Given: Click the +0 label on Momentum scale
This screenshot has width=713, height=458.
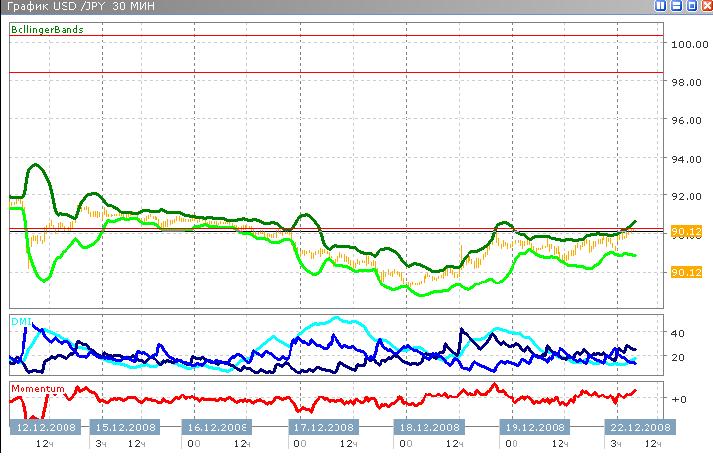Looking at the screenshot, I should (x=677, y=399).
